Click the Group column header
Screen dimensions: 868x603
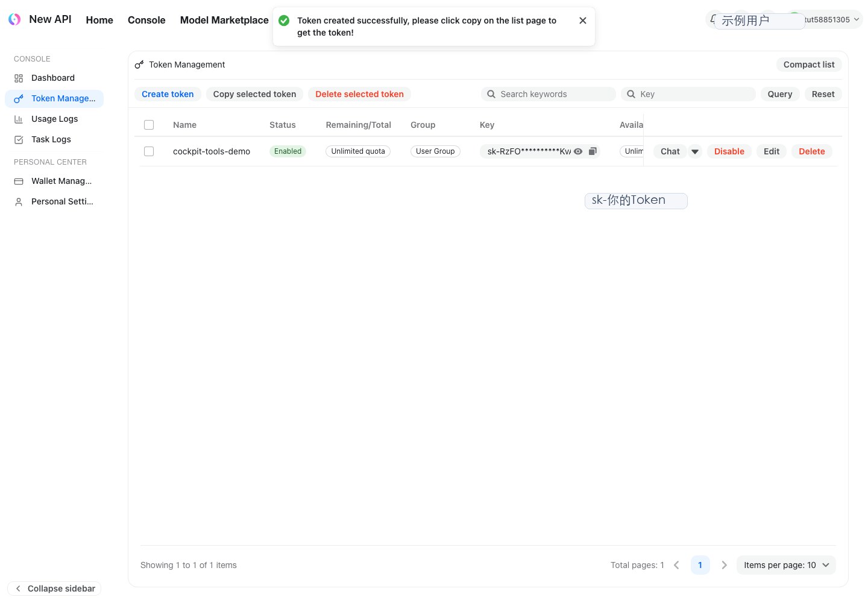pyautogui.click(x=423, y=125)
